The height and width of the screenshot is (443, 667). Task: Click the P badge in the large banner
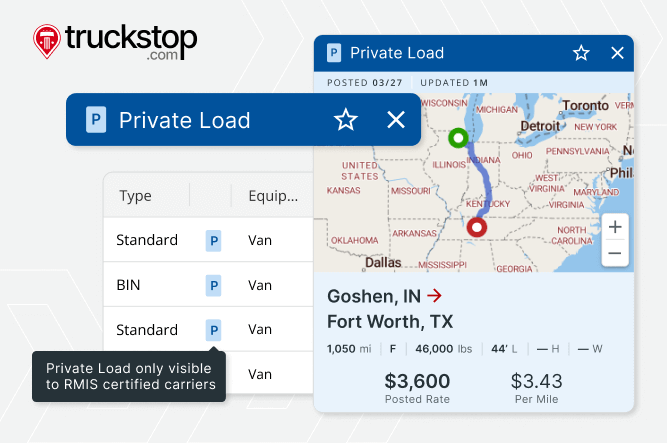96,120
